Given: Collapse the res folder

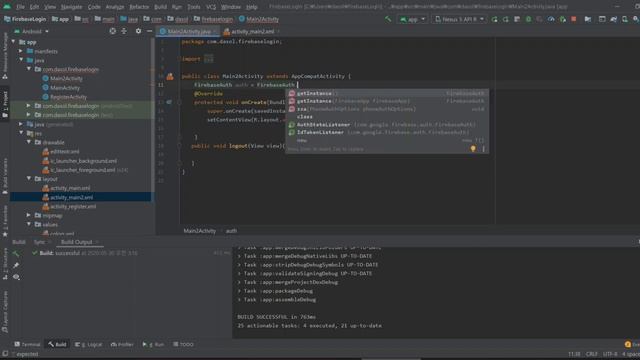Looking at the screenshot, I should click(21, 133).
